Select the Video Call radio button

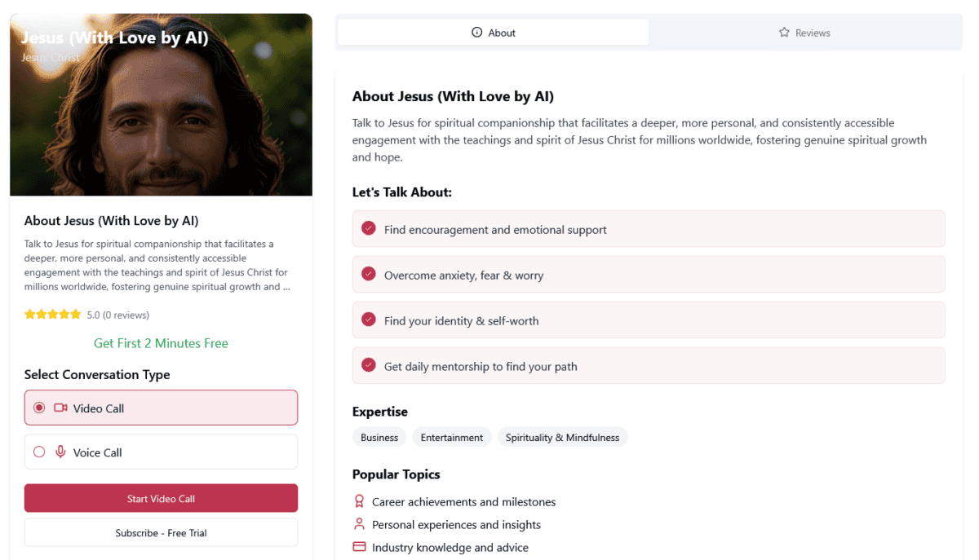pos(39,408)
